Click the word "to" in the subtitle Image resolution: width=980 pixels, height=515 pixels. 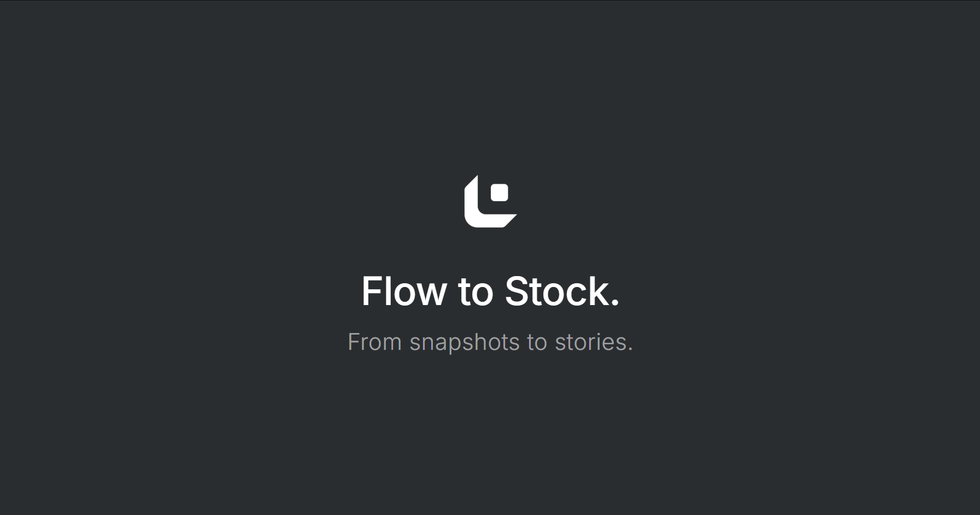coord(537,343)
